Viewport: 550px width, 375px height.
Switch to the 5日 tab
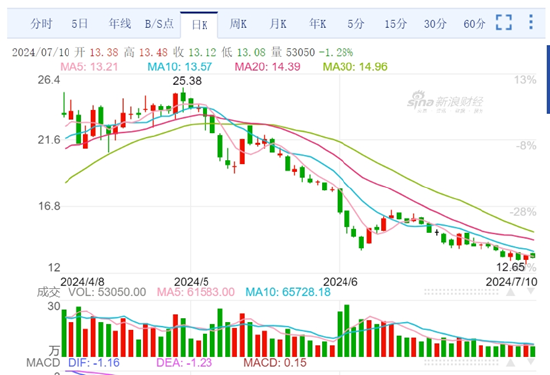click(x=80, y=24)
